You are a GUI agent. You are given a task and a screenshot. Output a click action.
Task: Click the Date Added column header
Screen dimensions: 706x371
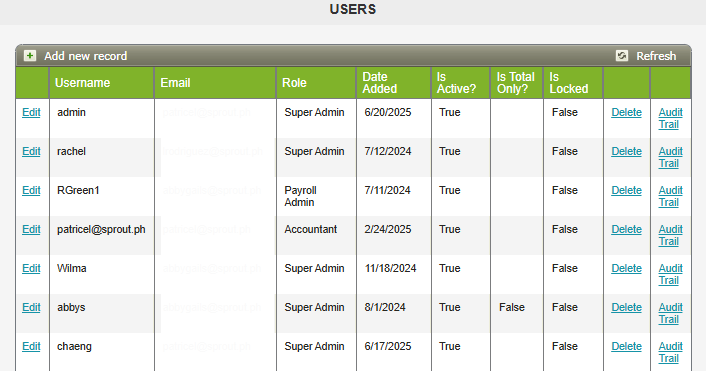click(x=380, y=83)
